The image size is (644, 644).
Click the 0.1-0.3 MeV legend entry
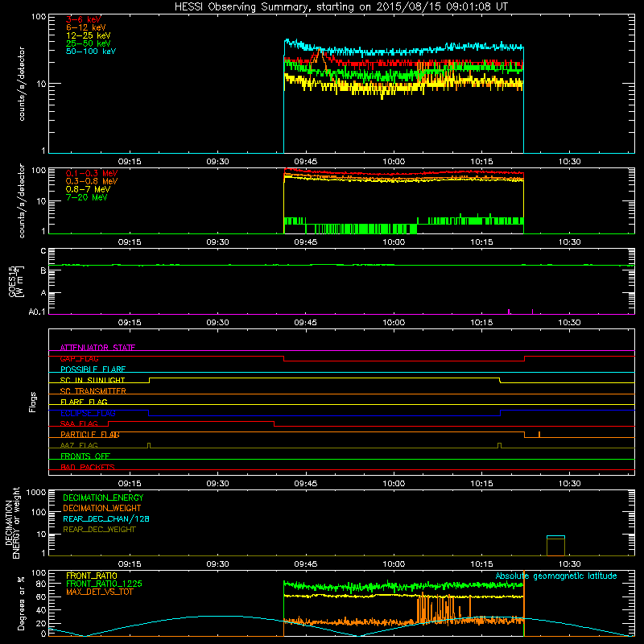point(92,173)
